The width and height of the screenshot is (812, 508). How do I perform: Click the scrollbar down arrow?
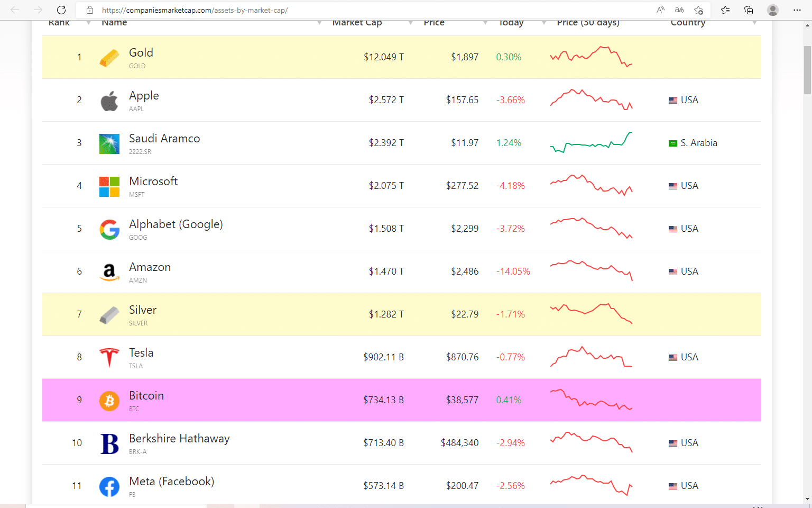point(807,499)
